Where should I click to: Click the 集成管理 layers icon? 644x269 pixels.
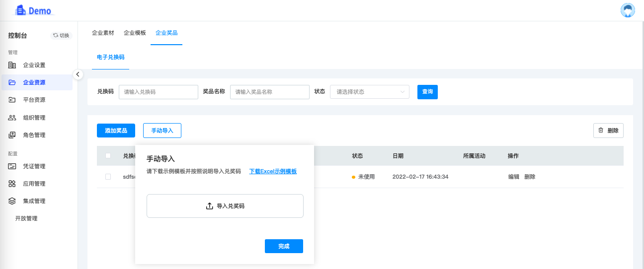click(x=12, y=201)
